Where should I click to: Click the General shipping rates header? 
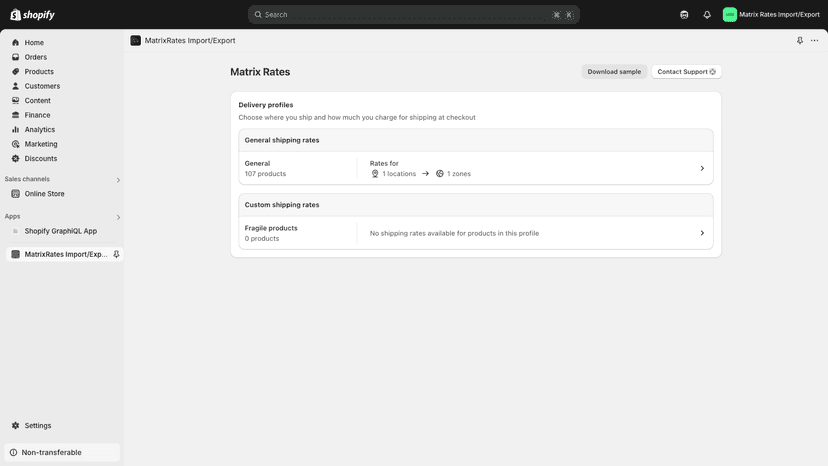(281, 141)
